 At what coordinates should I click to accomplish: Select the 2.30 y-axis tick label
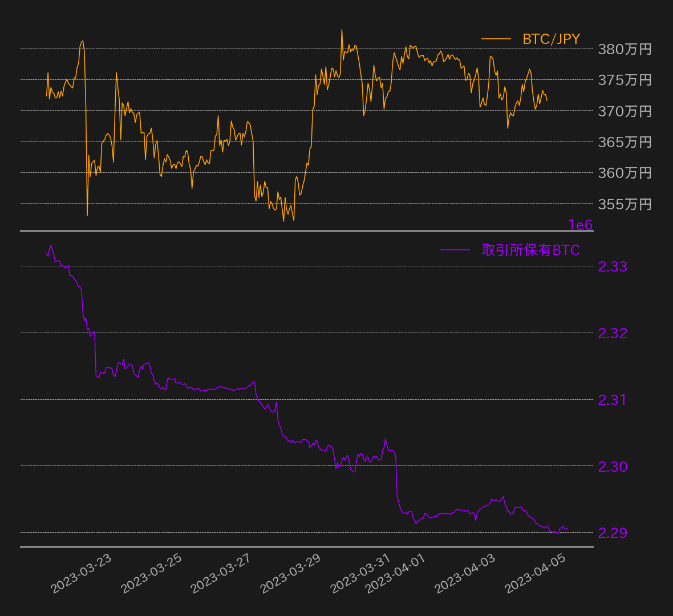[x=613, y=467]
